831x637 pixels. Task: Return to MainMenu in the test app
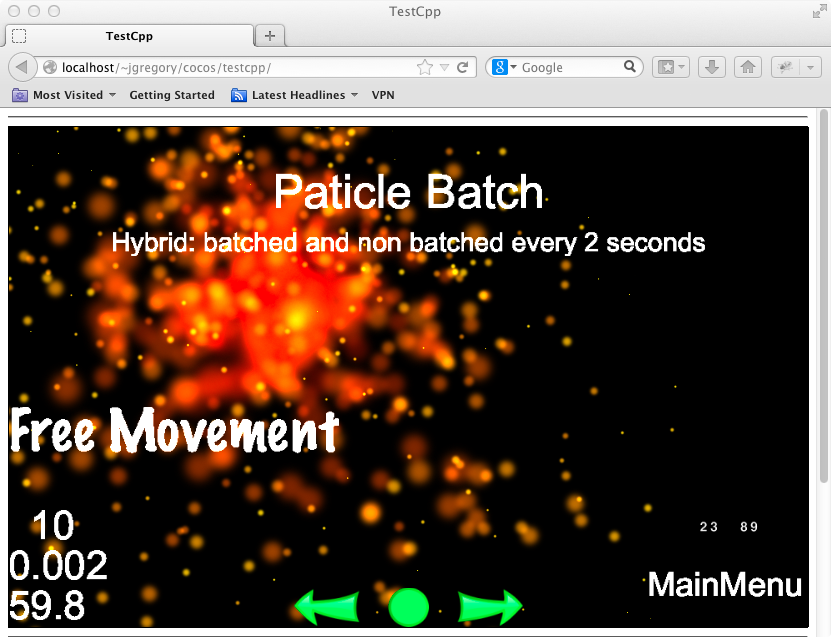coord(724,585)
